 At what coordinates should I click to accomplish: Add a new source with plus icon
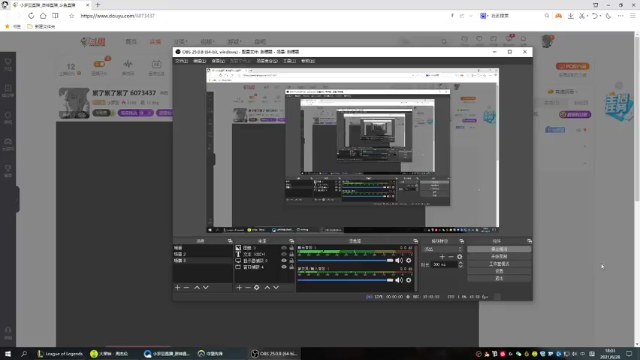239,287
